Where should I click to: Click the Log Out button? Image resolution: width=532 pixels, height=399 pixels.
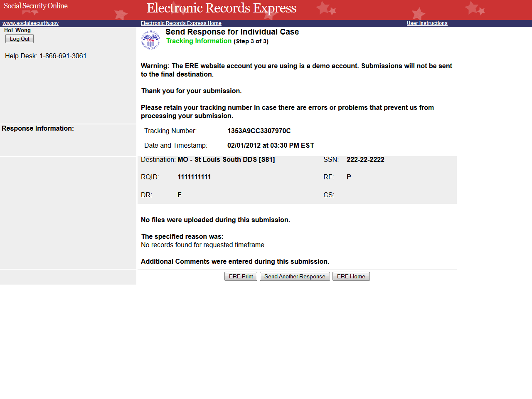tap(20, 39)
